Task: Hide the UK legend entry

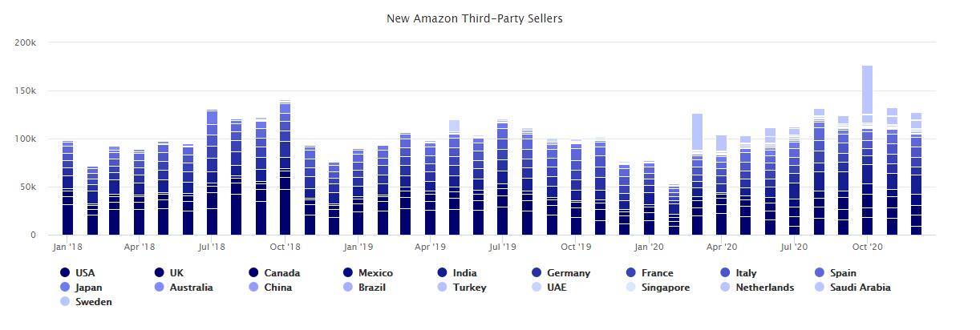Action: coord(176,273)
